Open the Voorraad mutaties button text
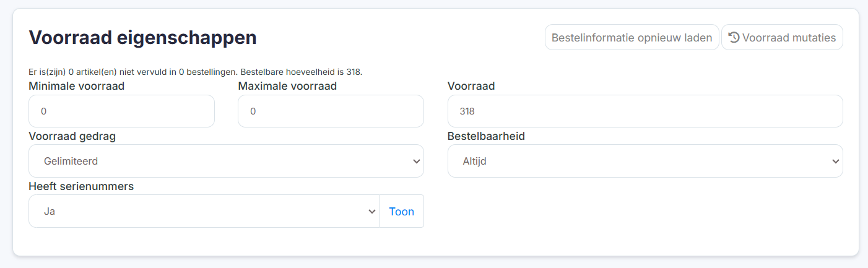The height and width of the screenshot is (268, 868). 789,37
